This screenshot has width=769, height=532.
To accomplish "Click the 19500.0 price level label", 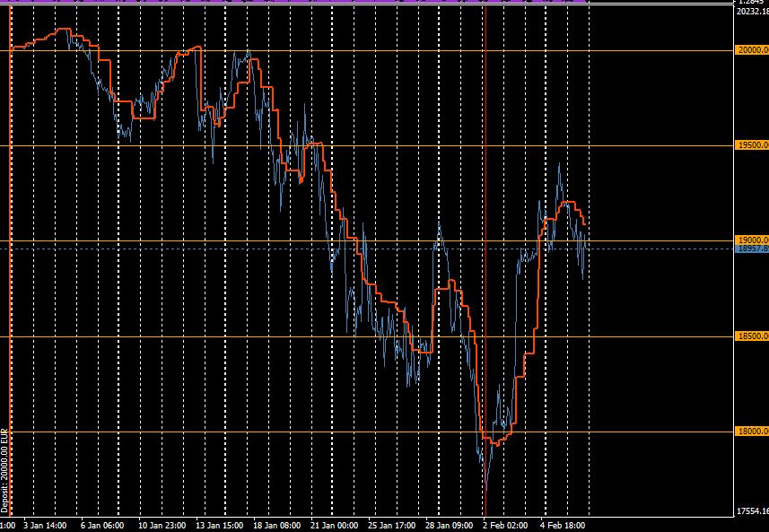I will tap(751, 145).
